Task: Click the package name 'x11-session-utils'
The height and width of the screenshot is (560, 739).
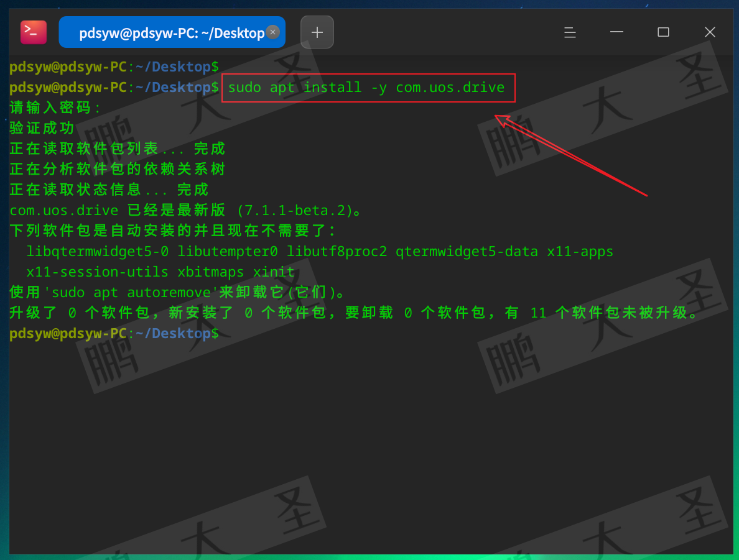Action: click(97, 272)
